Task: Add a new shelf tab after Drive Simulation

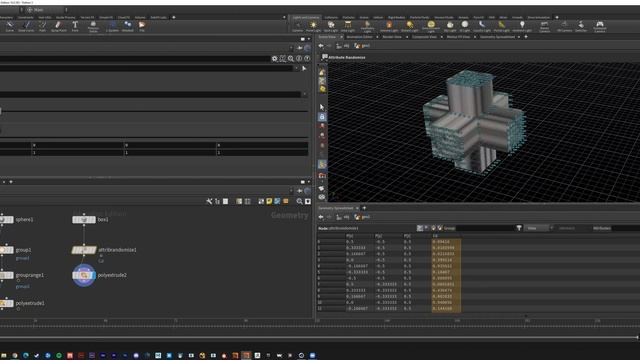Action: [557, 18]
